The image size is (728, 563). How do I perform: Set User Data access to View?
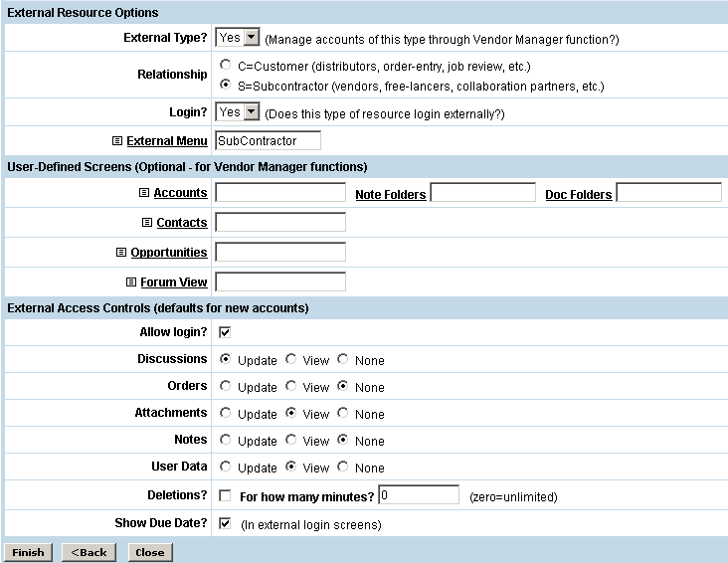click(291, 467)
